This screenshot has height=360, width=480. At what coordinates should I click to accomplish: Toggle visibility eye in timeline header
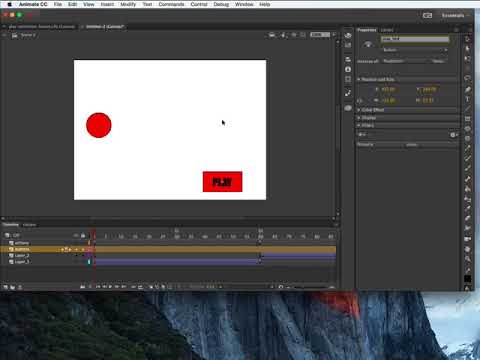[x=76, y=236]
